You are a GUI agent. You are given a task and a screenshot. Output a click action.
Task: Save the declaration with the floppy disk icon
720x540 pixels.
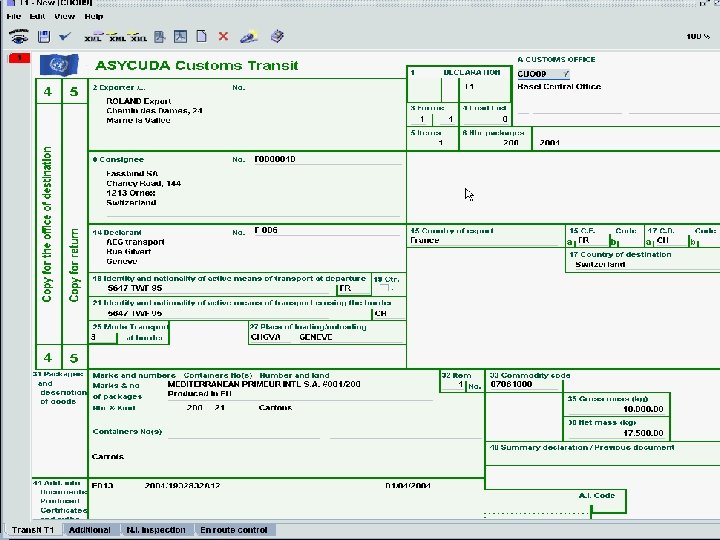click(x=44, y=36)
